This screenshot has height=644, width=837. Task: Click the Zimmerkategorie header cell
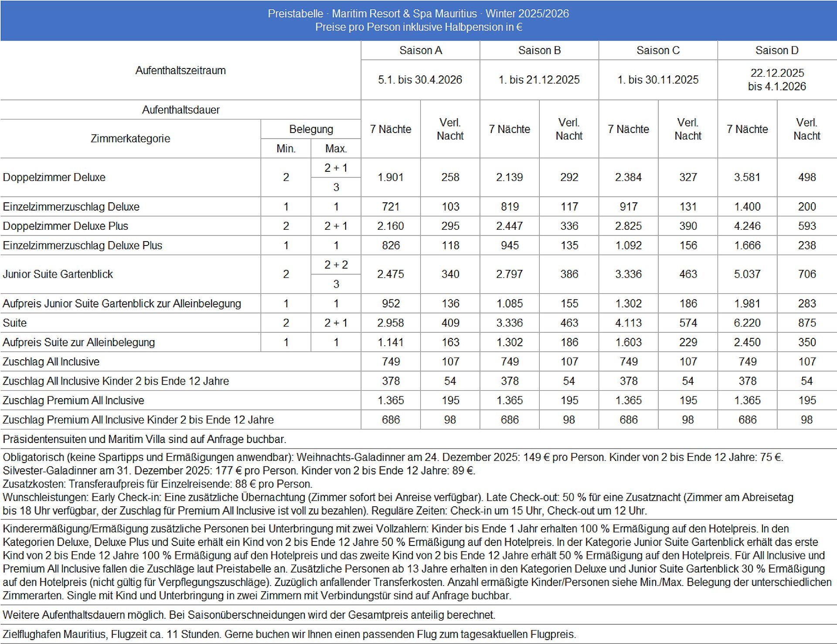point(130,139)
